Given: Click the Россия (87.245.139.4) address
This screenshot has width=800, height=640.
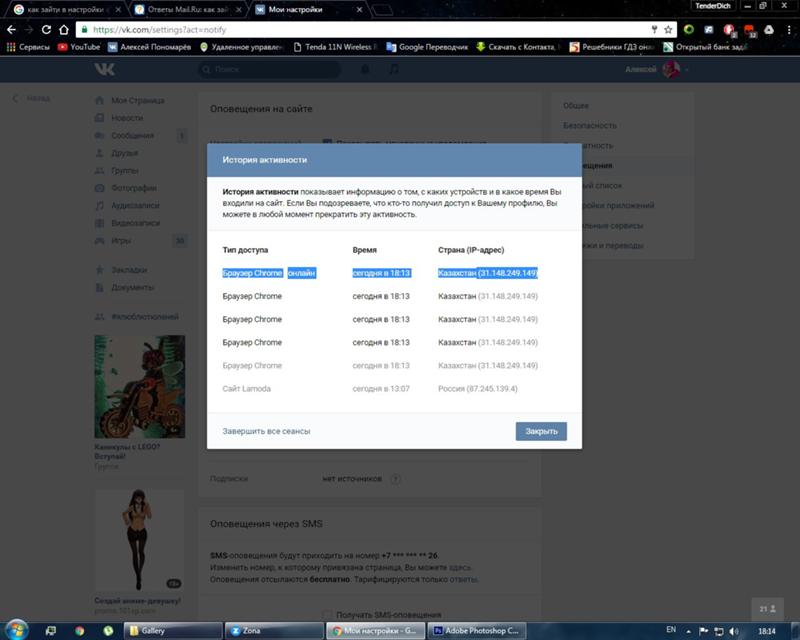Looking at the screenshot, I should pyautogui.click(x=478, y=389).
